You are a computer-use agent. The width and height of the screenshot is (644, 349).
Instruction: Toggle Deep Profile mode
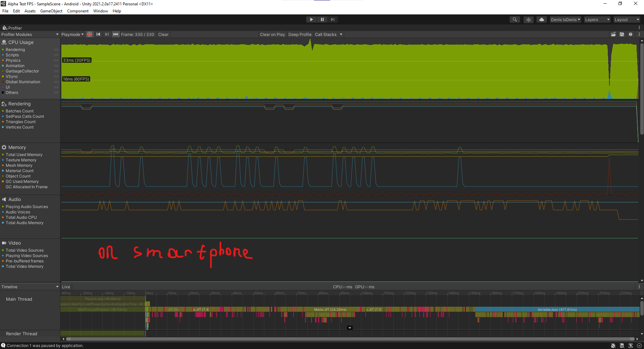(x=300, y=34)
